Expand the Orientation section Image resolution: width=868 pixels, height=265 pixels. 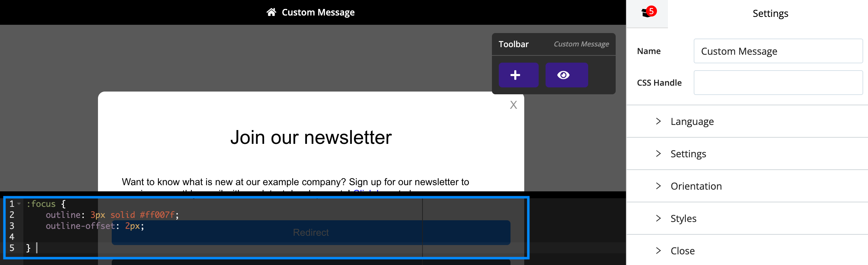pos(747,186)
